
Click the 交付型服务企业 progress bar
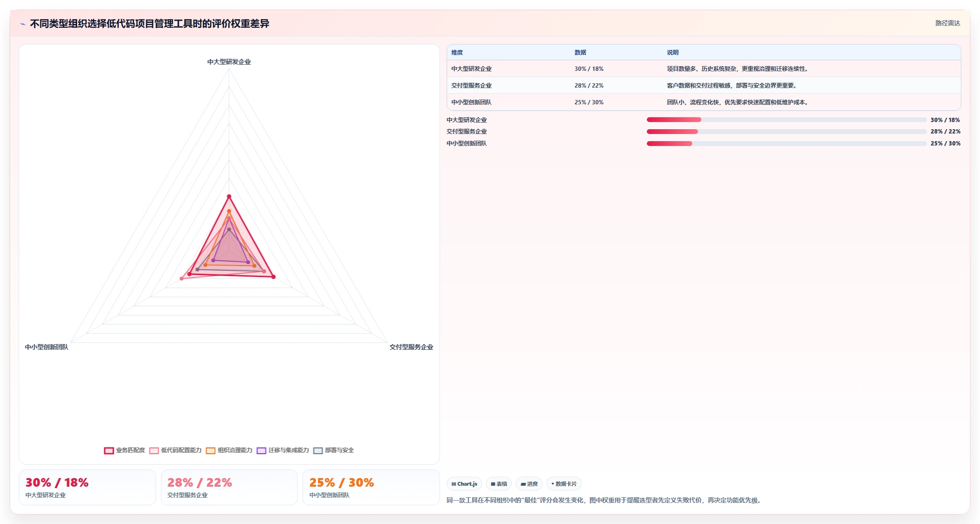(x=787, y=132)
